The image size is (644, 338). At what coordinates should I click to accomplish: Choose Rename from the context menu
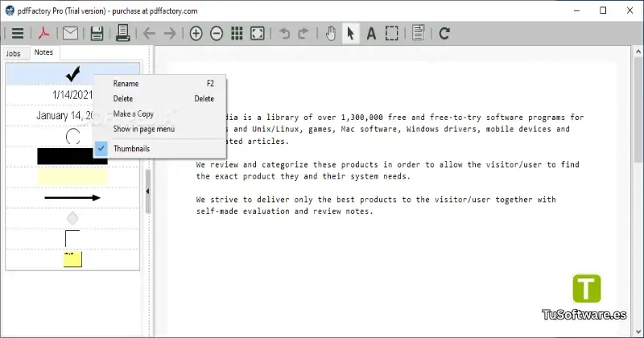pos(159,84)
